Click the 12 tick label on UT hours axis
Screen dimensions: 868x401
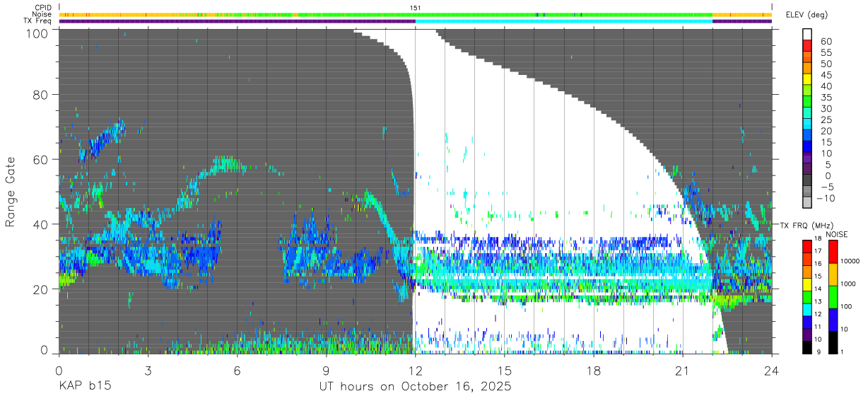416,371
